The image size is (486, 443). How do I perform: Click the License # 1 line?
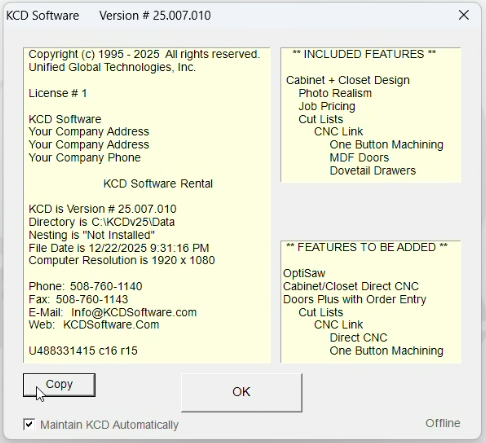point(58,93)
